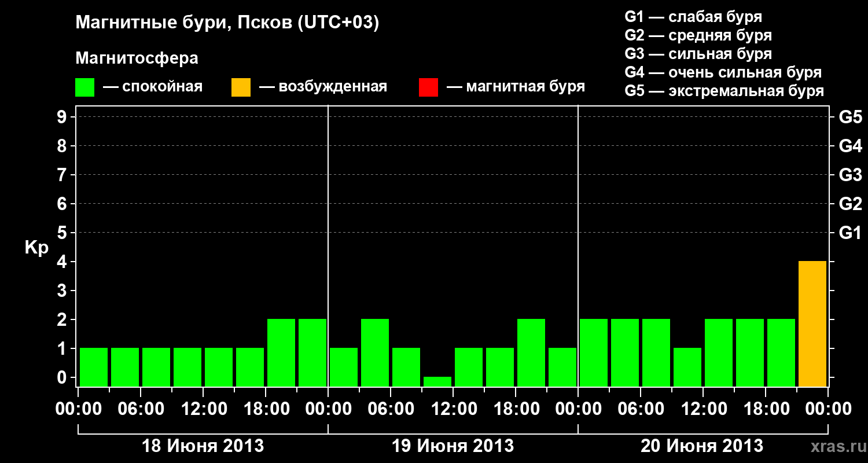Click the '19 Июня 2013' date label
Screen dimensions: 868x463
(x=453, y=446)
